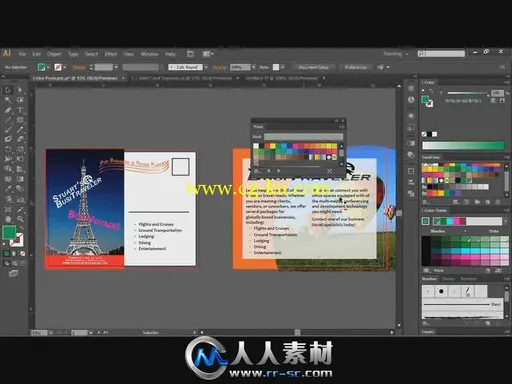Expand the Layers panel tab

point(428,332)
